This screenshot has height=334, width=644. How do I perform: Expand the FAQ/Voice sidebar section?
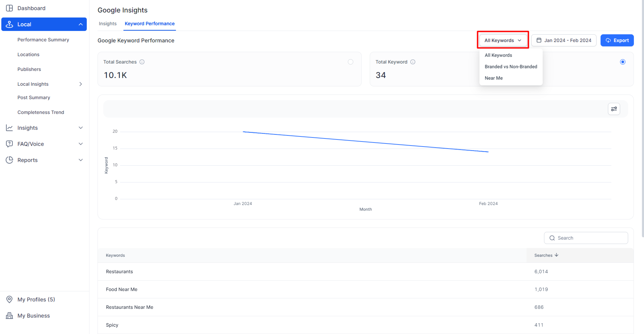(81, 144)
